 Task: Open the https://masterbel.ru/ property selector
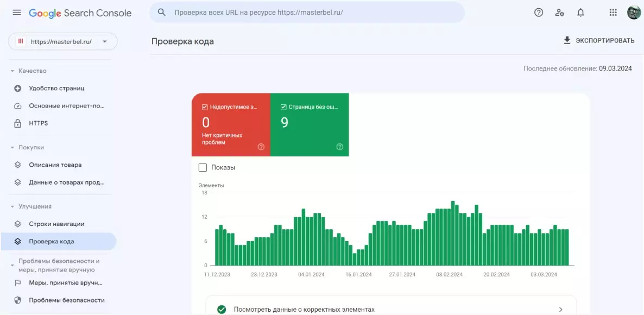[x=63, y=41]
